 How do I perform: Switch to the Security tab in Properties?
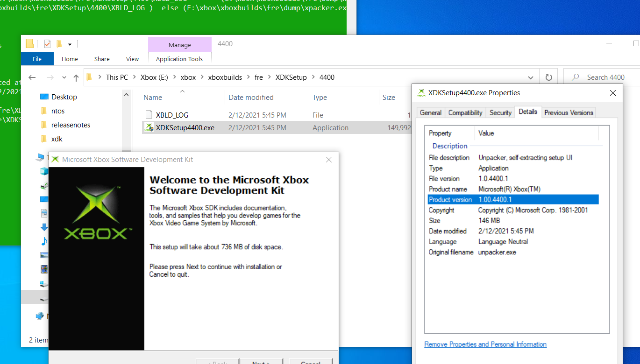pyautogui.click(x=500, y=112)
